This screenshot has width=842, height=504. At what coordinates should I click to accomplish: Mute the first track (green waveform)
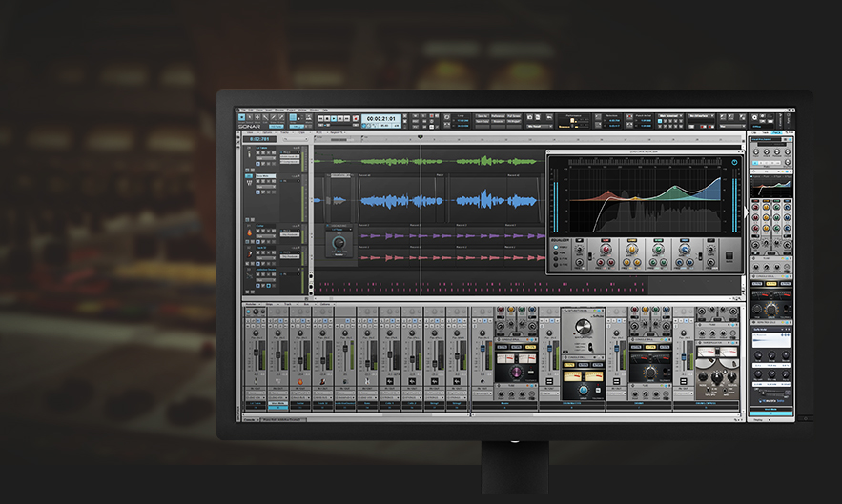257,153
